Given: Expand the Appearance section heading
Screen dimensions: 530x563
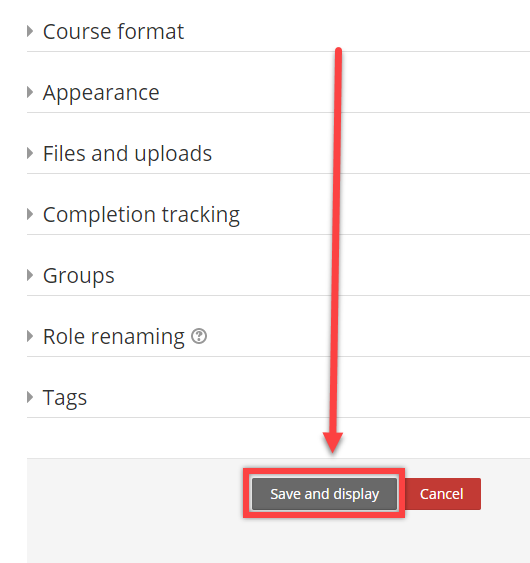Looking at the screenshot, I should click(x=101, y=93).
